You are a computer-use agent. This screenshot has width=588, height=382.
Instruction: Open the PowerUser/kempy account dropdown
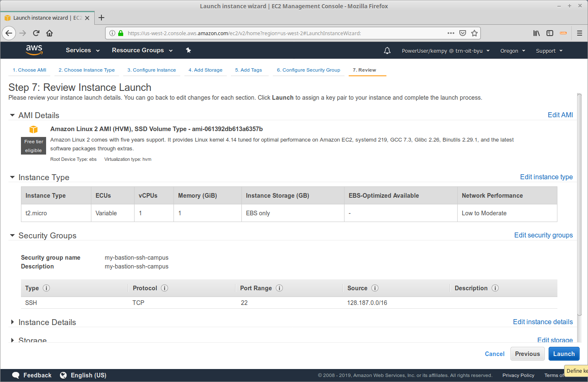[x=446, y=51]
